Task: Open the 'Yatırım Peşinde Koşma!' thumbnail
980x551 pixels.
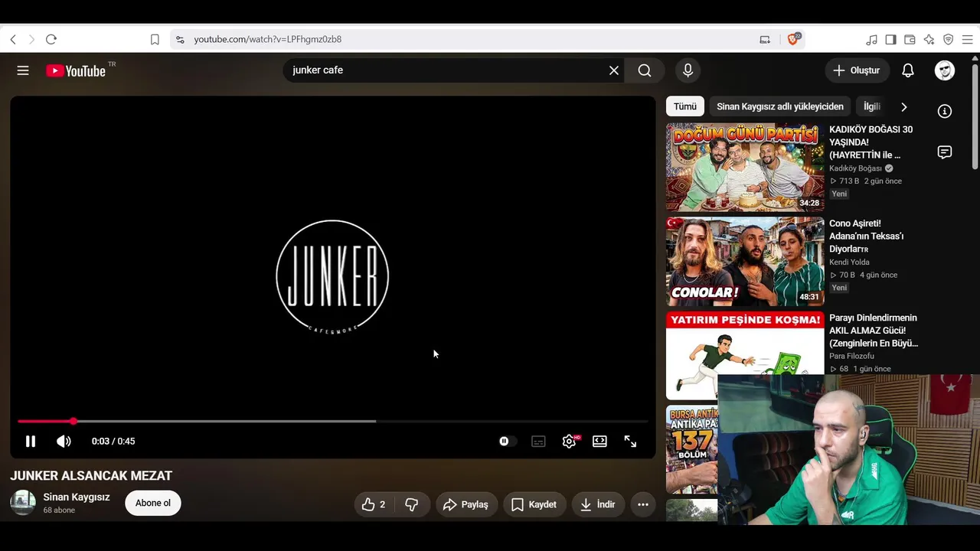Action: [x=745, y=356]
